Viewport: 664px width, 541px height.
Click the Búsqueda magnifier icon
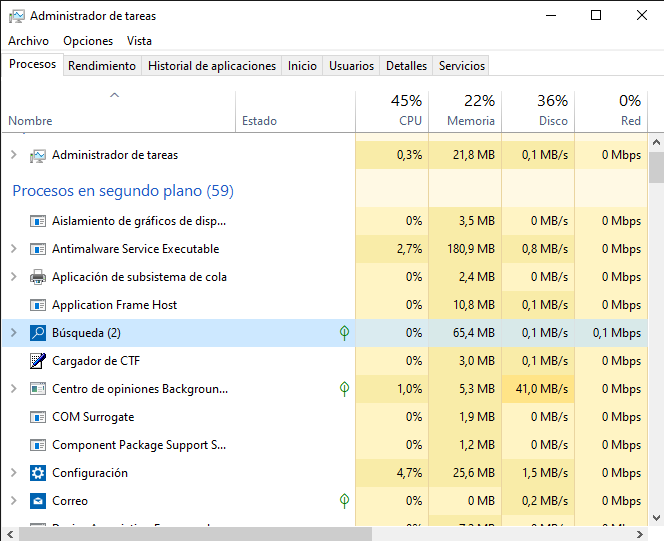tap(38, 333)
